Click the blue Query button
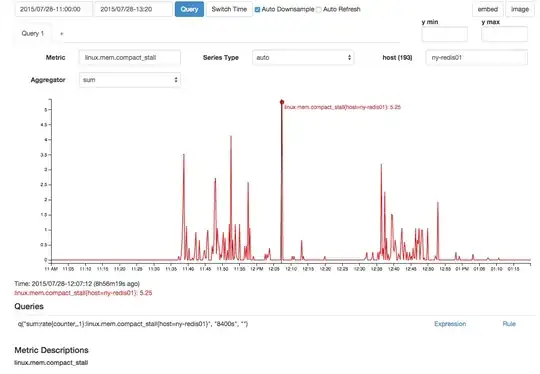 click(189, 9)
